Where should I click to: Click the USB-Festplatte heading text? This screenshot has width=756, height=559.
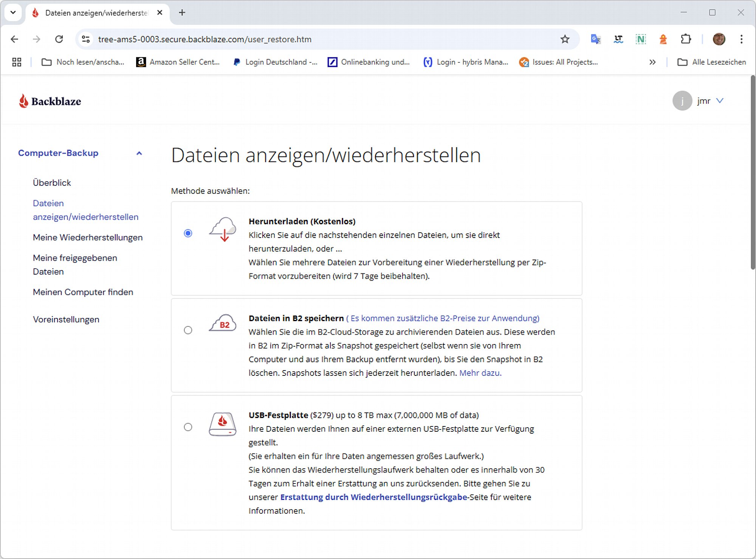pyautogui.click(x=279, y=415)
